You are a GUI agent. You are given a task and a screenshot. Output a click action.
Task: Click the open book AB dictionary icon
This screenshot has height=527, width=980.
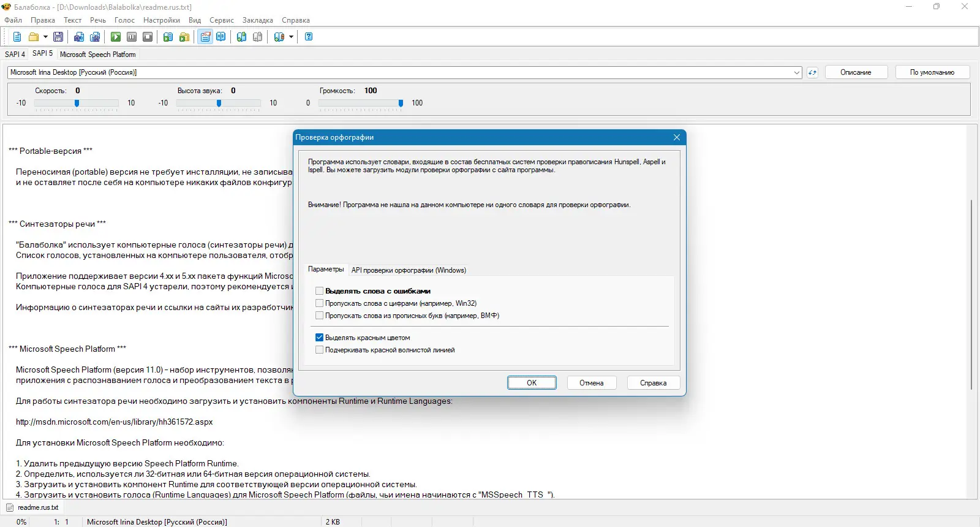(221, 37)
